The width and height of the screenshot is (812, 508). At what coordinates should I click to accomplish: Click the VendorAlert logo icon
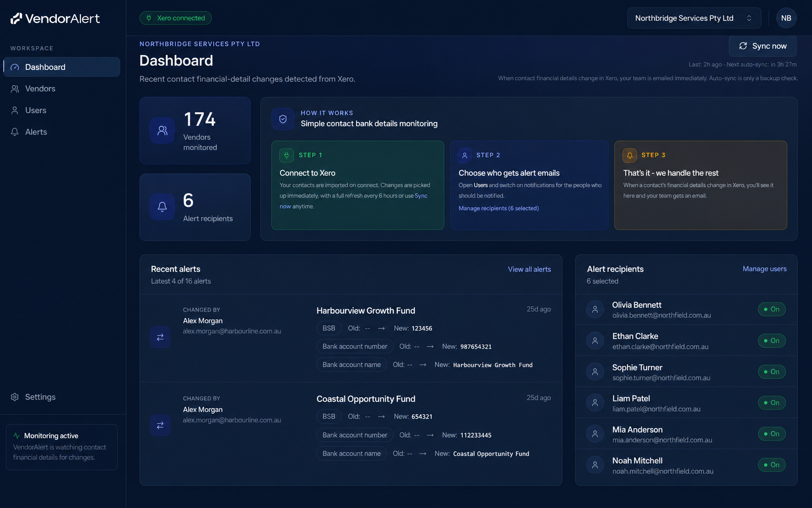(x=16, y=18)
